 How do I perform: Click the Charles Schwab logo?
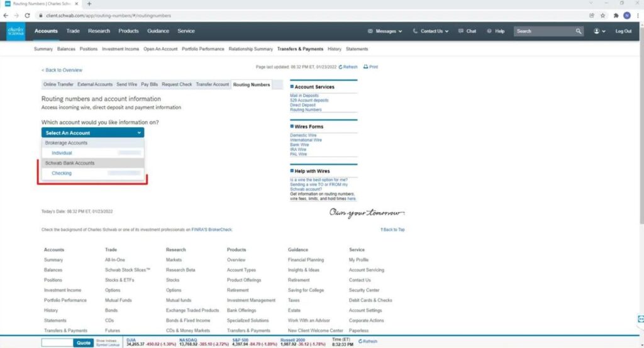(16, 31)
